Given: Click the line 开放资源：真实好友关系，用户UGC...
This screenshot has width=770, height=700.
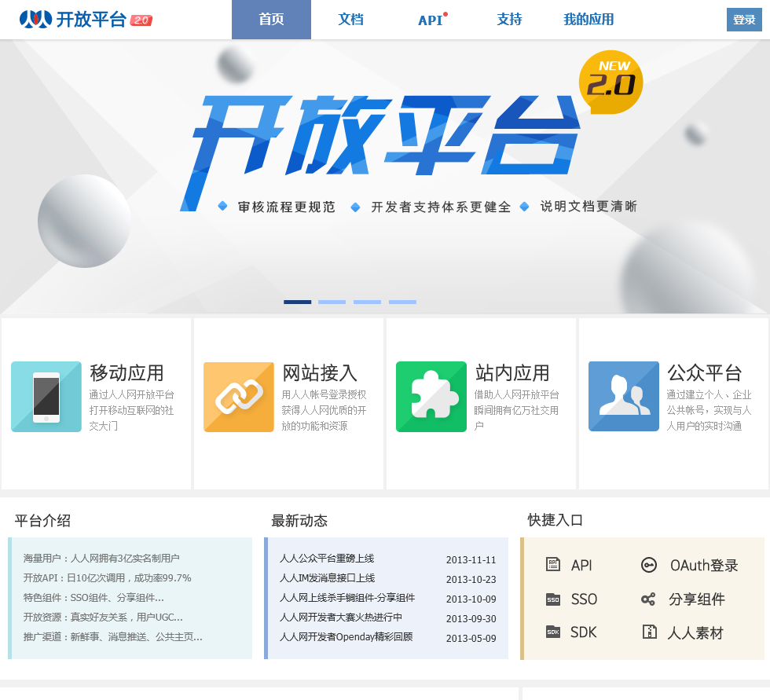Looking at the screenshot, I should pyautogui.click(x=103, y=617).
